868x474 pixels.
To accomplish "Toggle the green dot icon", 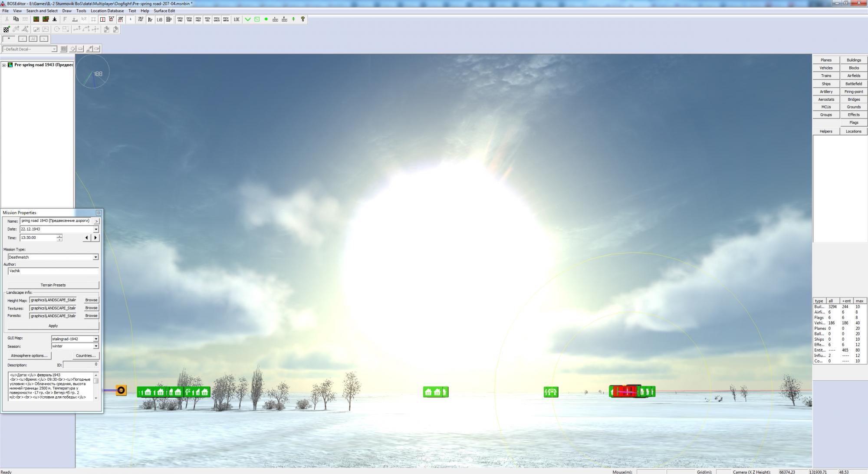I will (x=266, y=19).
